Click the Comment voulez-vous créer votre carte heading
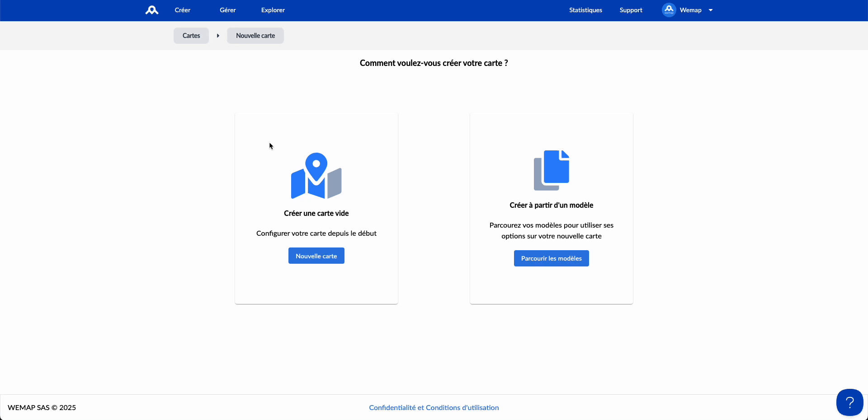Image resolution: width=868 pixels, height=420 pixels. tap(434, 63)
